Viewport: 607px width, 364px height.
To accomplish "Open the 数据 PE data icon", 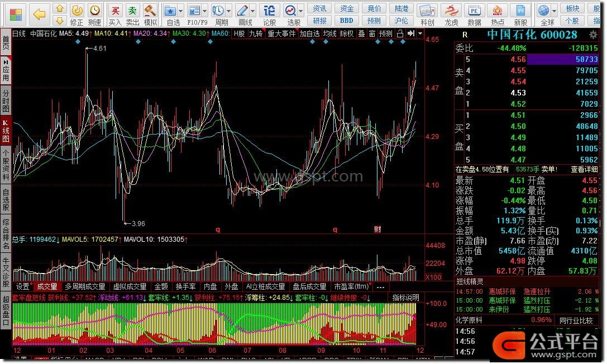I will (475, 15).
